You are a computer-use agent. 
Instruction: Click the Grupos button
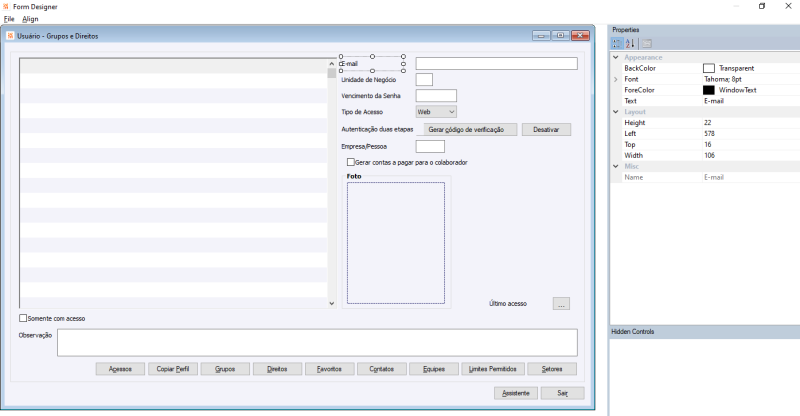click(225, 369)
